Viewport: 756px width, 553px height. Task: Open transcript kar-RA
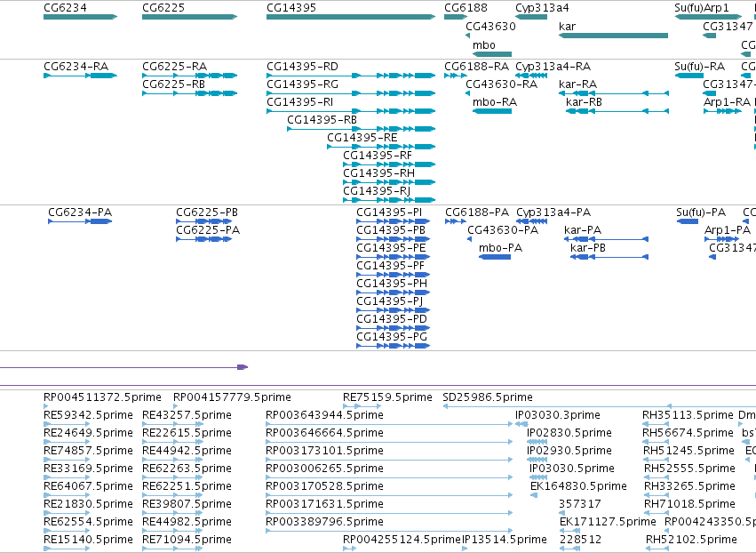point(577,84)
